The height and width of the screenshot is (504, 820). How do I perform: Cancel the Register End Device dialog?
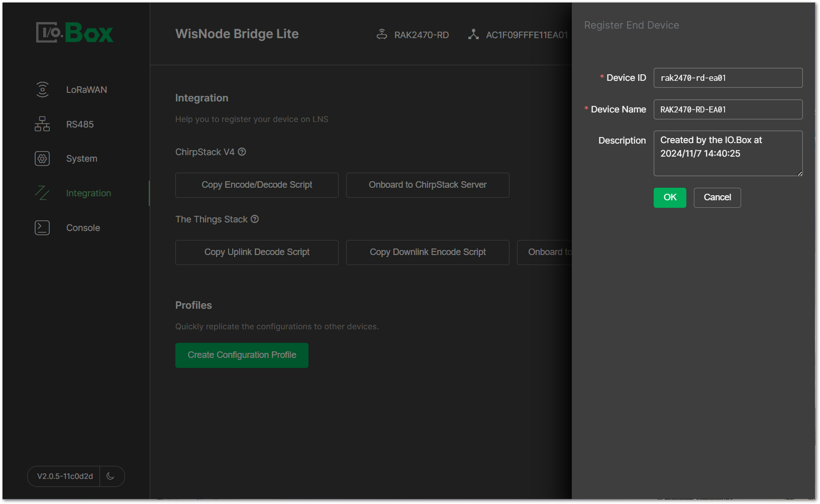[x=717, y=197]
